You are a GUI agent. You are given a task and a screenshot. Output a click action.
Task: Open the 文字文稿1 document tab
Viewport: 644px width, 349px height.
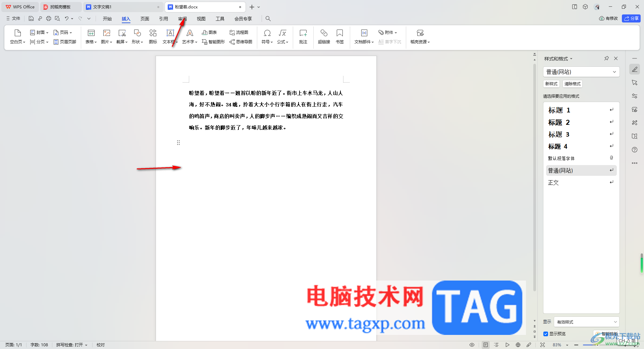123,7
